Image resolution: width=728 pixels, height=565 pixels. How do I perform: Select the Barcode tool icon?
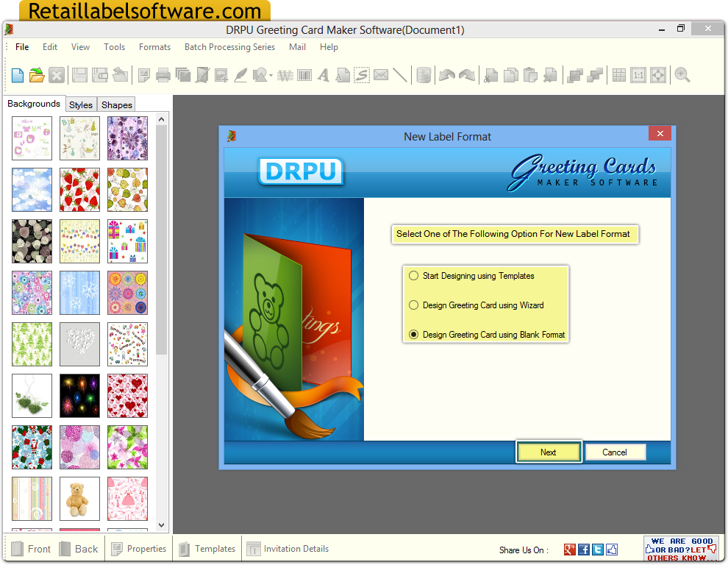click(x=304, y=75)
